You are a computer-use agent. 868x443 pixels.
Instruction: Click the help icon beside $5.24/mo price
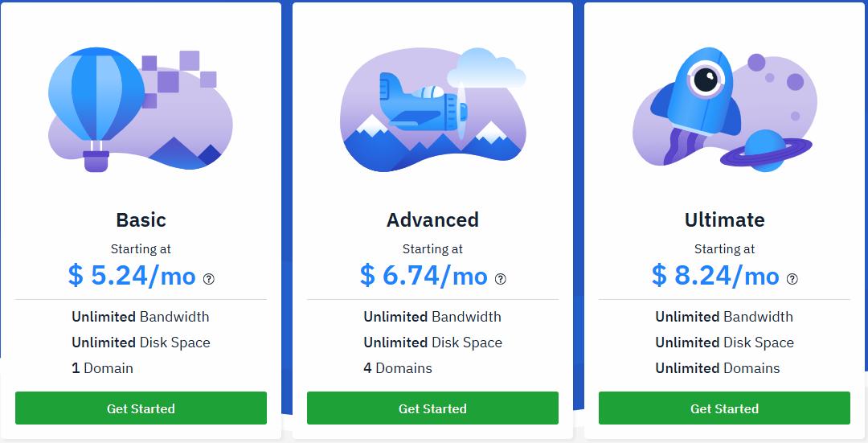pos(209,279)
